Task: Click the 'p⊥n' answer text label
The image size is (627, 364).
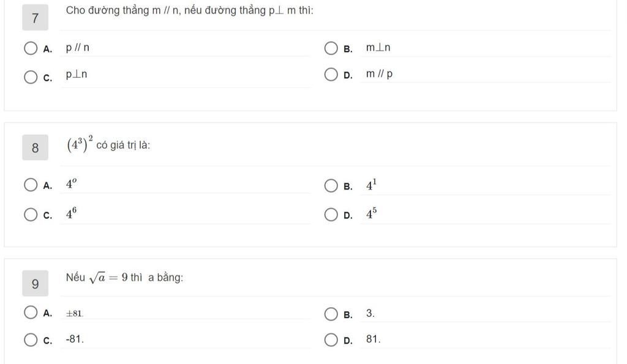Action: (77, 74)
